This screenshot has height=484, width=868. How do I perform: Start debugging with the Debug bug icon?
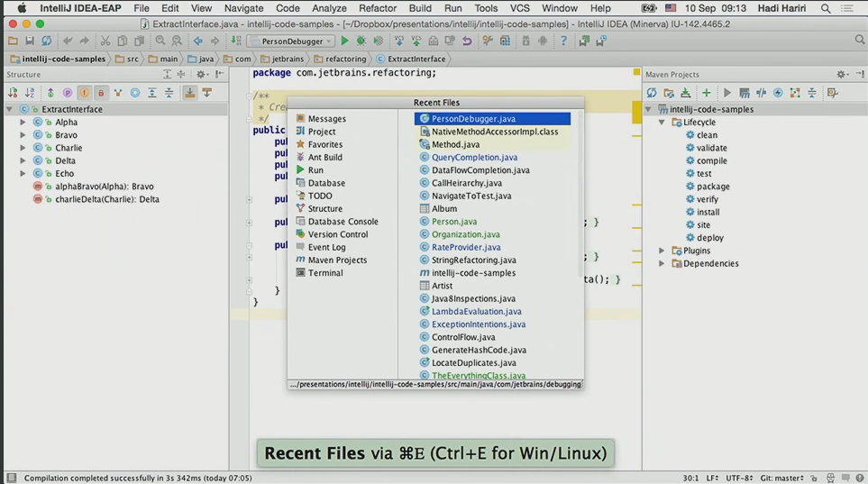[361, 41]
